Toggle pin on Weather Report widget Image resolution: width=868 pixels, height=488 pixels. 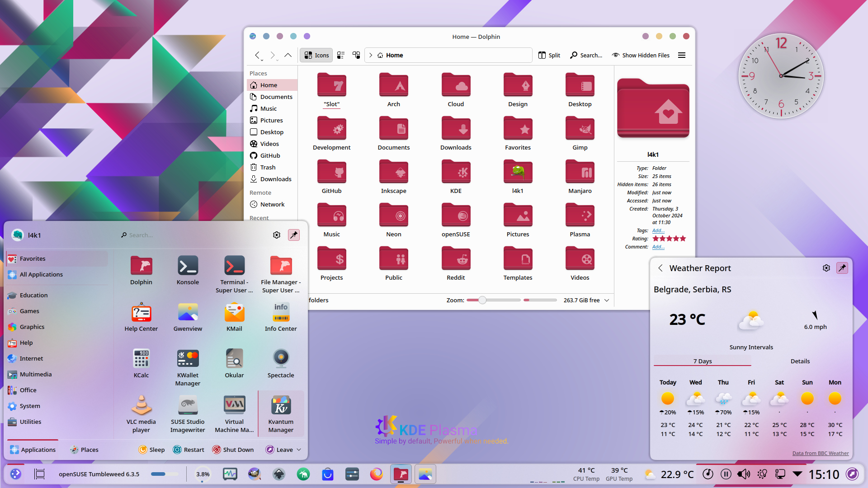point(842,268)
